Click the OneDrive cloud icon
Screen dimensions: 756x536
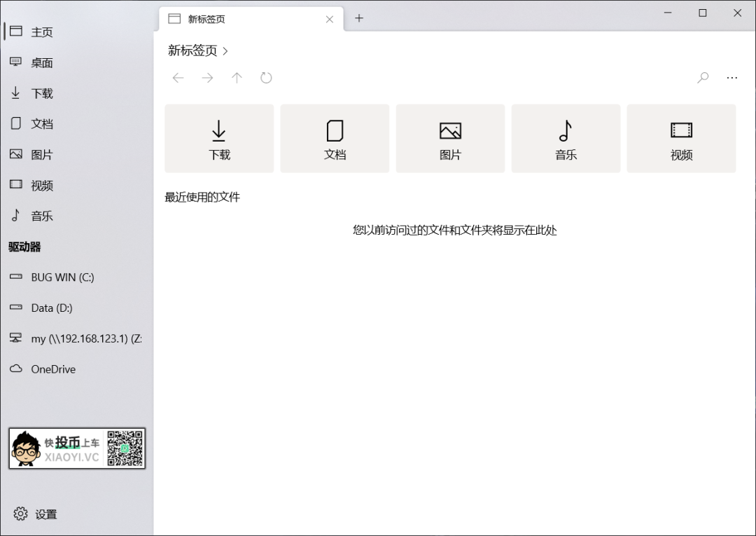(x=16, y=369)
